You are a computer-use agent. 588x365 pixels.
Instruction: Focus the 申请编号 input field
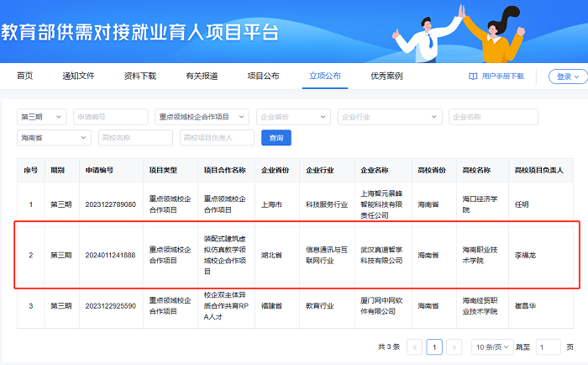pyautogui.click(x=111, y=117)
